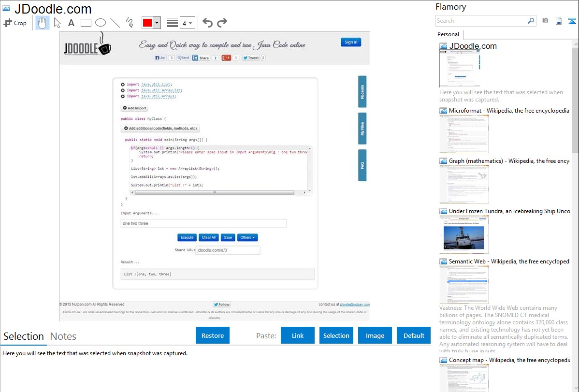Open the line width 4 dropdown
579x392 pixels.
187,23
